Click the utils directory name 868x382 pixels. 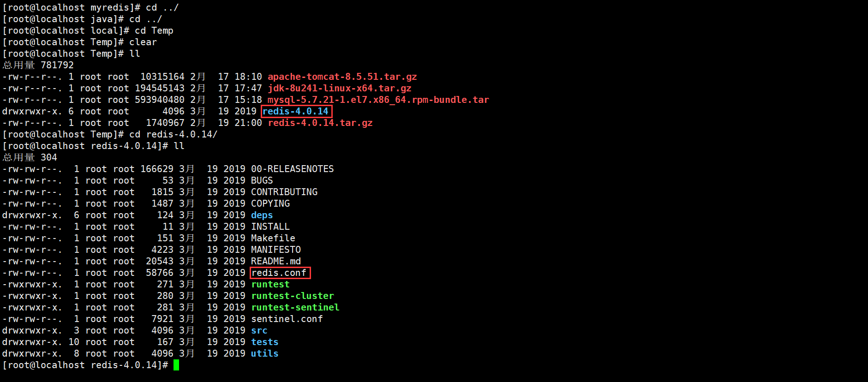(264, 353)
